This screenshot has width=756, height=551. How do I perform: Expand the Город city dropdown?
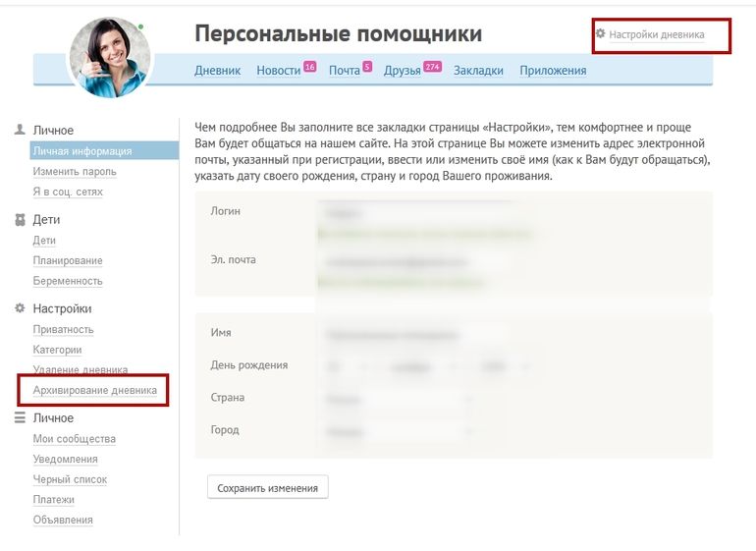click(400, 431)
